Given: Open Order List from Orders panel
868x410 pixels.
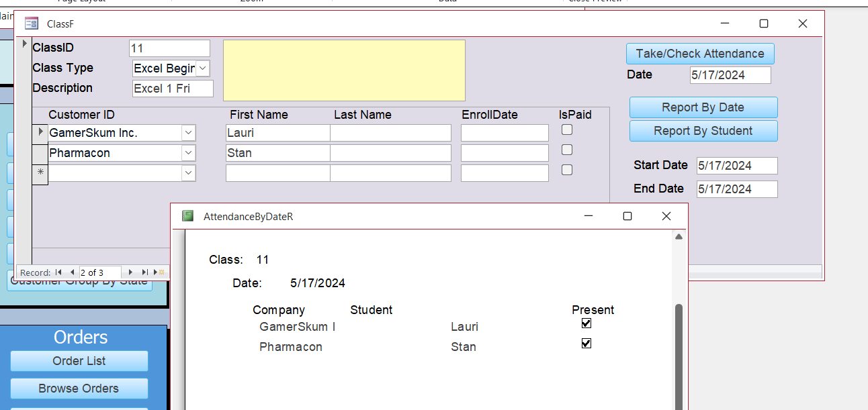Looking at the screenshot, I should click(79, 361).
